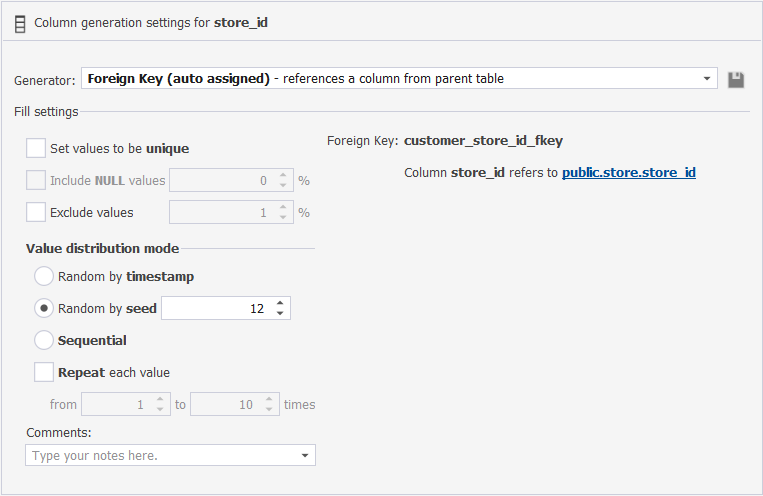This screenshot has width=763, height=496.
Task: Open the Generator dropdown list
Action: pos(707,79)
